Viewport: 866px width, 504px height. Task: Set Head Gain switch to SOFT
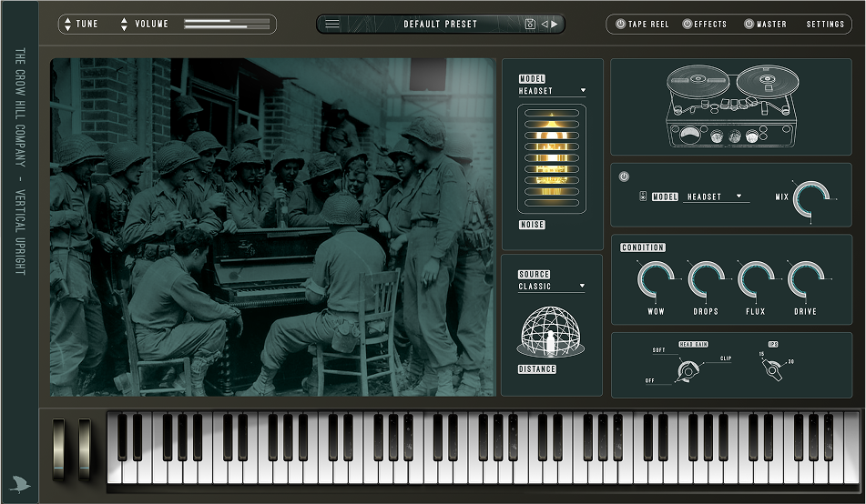tap(659, 350)
